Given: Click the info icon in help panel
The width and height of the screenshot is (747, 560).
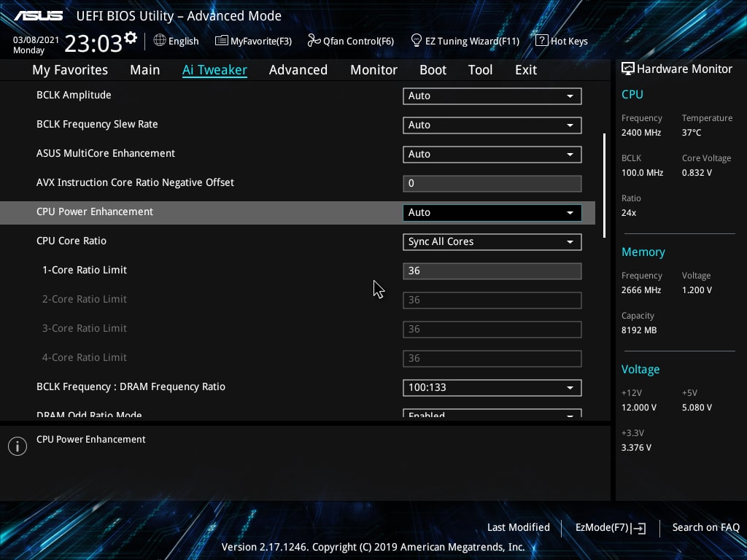Looking at the screenshot, I should (18, 446).
